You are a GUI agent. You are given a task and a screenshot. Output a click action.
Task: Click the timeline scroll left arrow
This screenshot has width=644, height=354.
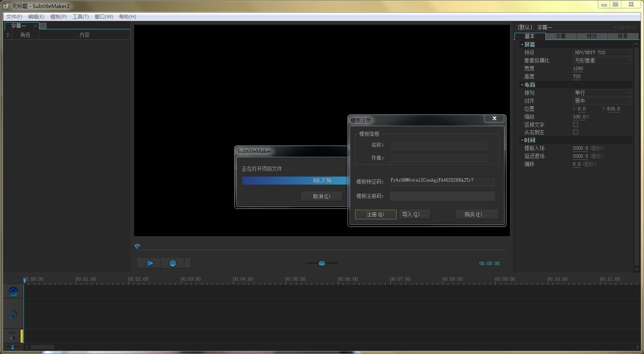pos(27,347)
